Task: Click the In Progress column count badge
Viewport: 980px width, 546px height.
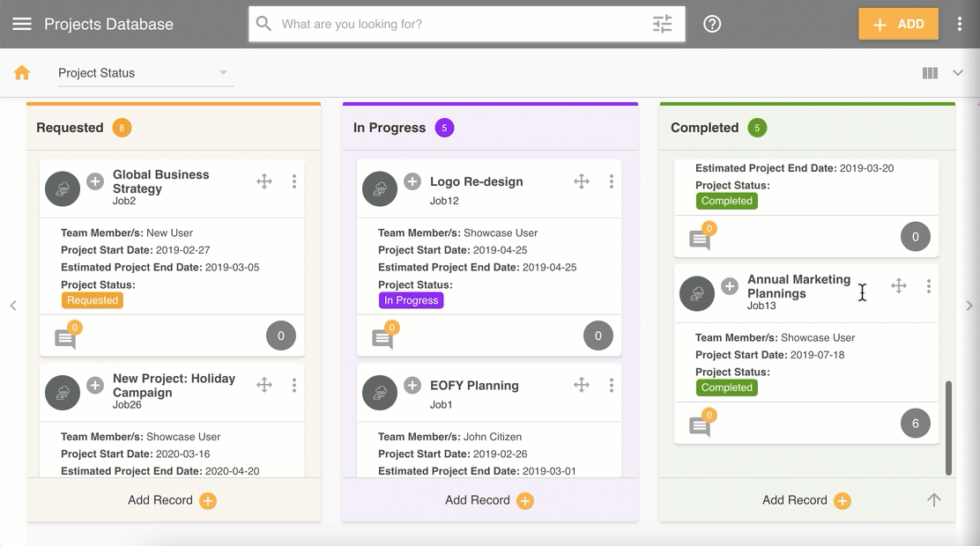Action: (x=444, y=128)
